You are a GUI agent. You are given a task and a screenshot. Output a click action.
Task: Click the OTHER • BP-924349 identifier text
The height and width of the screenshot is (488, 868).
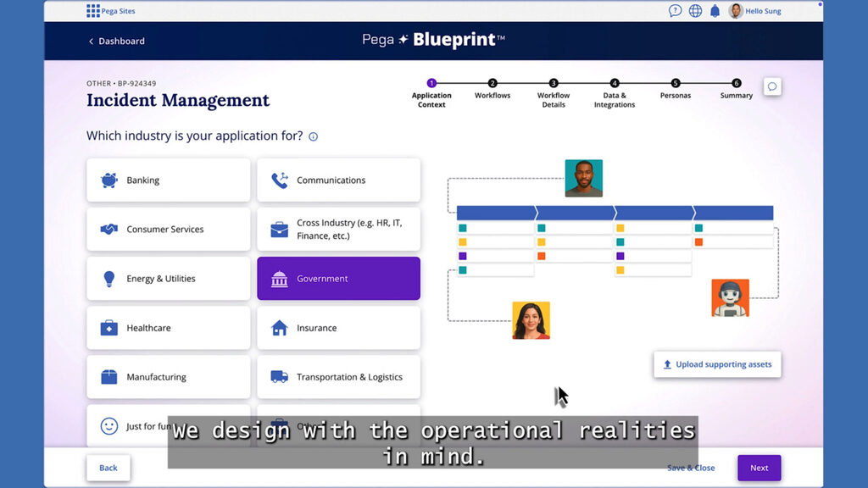121,84
